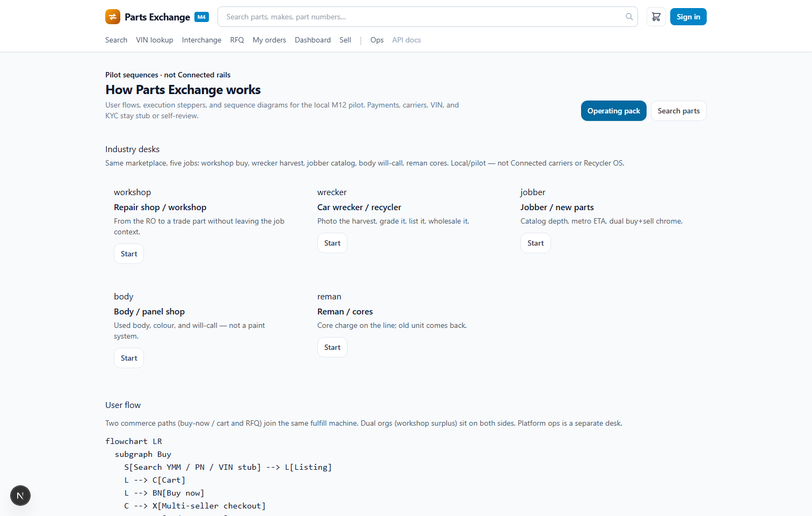
Task: Click 'Repair shop / workshop' title
Action: [x=160, y=207]
